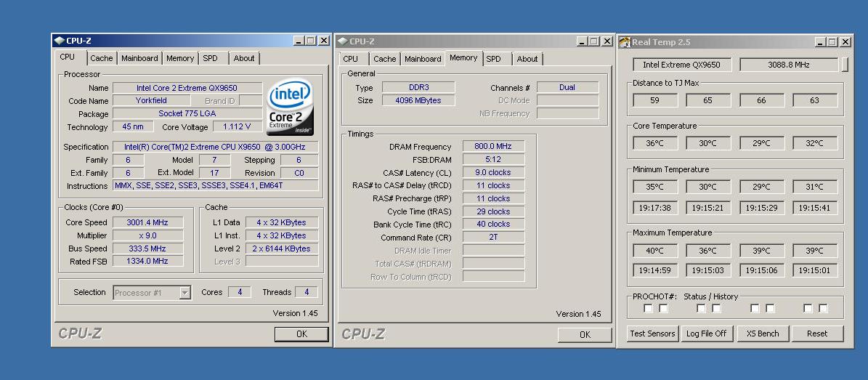This screenshot has height=380, width=868.
Task: Open About tab in left CPU-Z window
Action: pos(244,58)
